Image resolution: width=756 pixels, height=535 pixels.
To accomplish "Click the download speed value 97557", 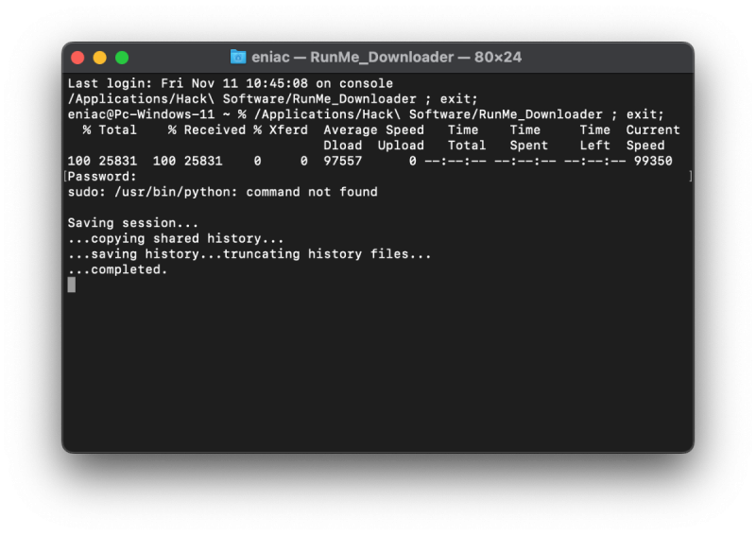I will [x=343, y=161].
